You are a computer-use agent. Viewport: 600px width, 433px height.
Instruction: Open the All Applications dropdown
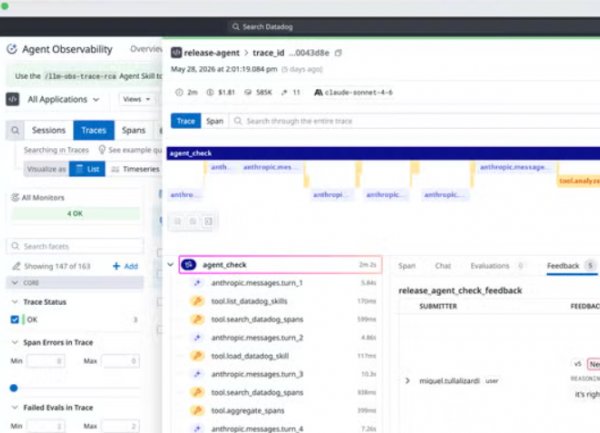(x=63, y=99)
